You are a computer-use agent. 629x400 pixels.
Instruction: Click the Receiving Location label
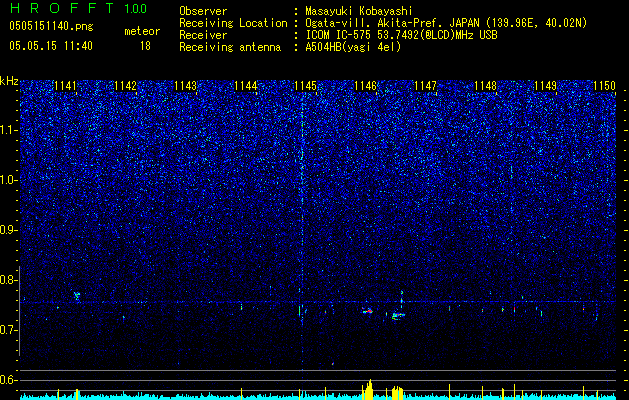tap(233, 23)
